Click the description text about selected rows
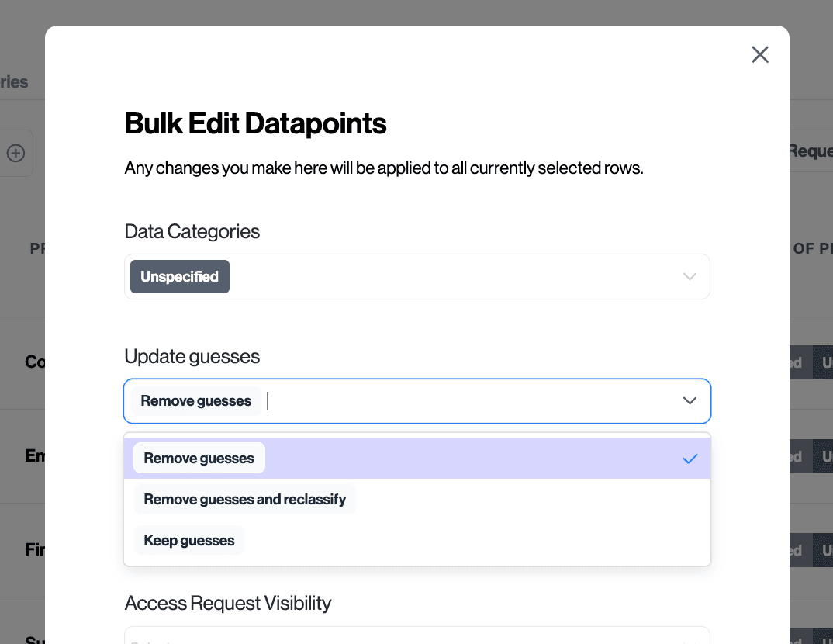833x644 pixels. click(x=384, y=168)
